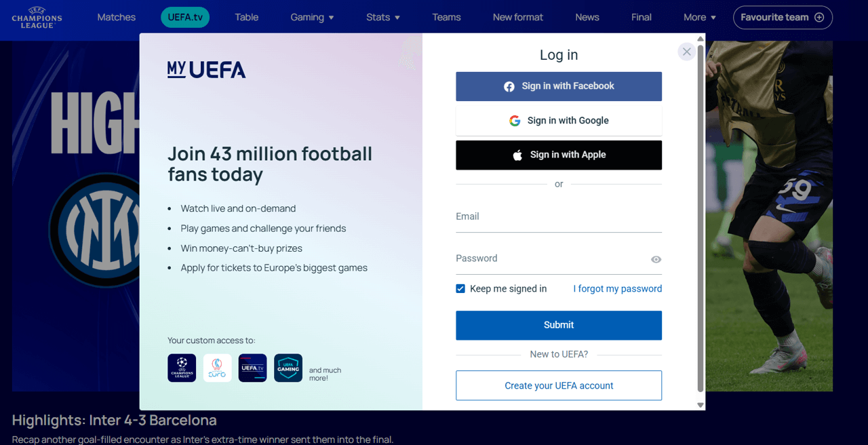The height and width of the screenshot is (445, 868).
Task: Select the Apple icon on sign-in button
Action: (x=518, y=155)
